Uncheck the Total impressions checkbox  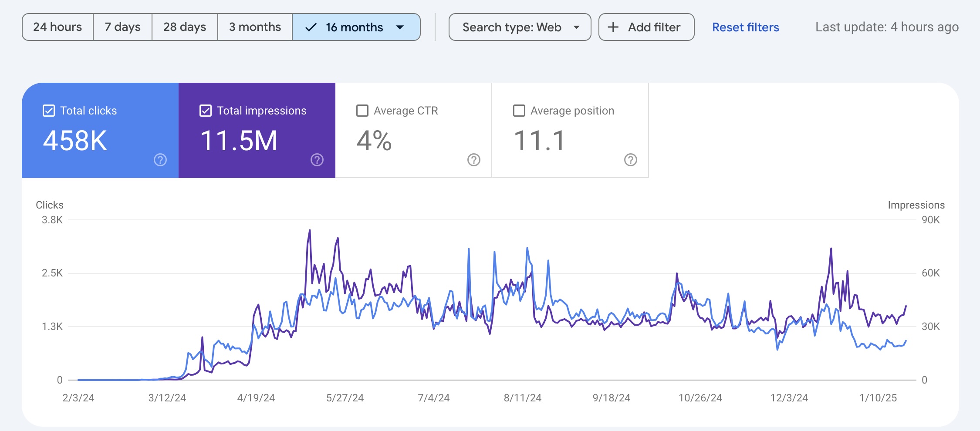coord(206,111)
